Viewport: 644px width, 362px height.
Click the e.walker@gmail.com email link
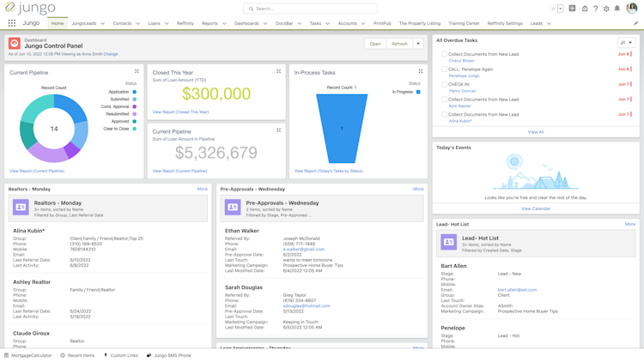point(303,249)
